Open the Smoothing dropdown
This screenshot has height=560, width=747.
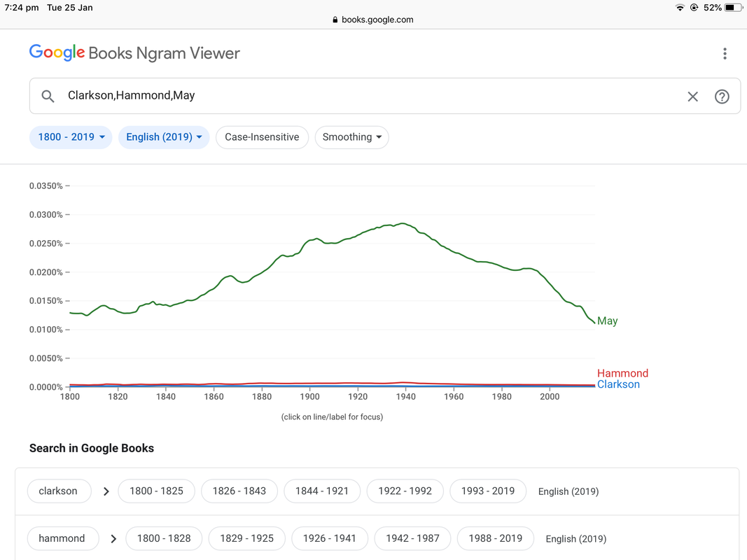point(351,137)
